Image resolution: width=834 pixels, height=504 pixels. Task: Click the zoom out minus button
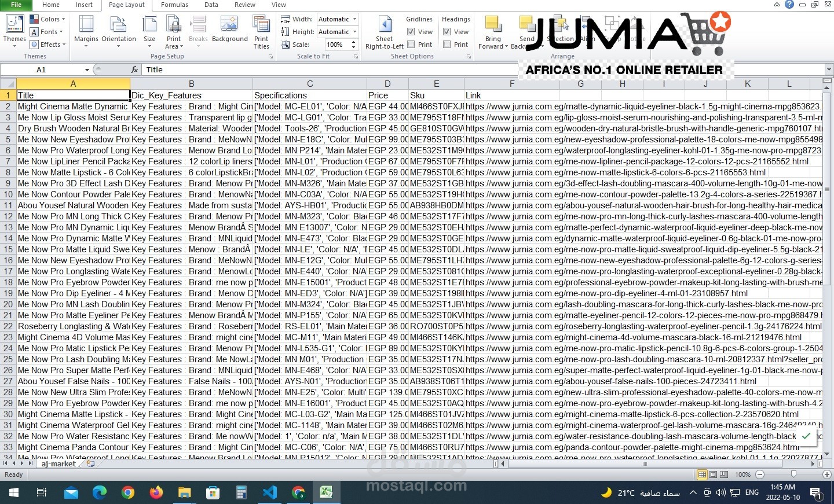tap(760, 474)
